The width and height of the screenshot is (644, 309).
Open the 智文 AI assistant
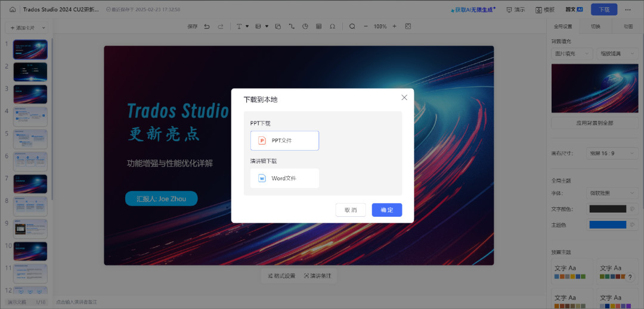[574, 10]
